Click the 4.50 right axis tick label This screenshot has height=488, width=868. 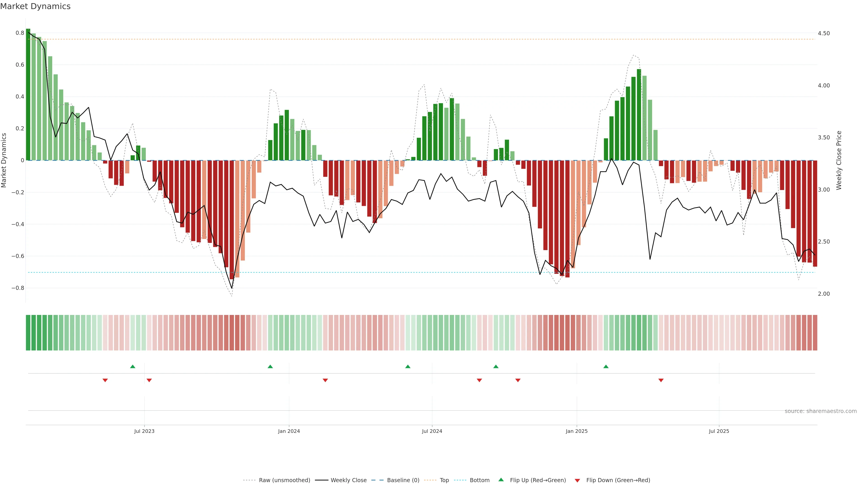tap(823, 33)
